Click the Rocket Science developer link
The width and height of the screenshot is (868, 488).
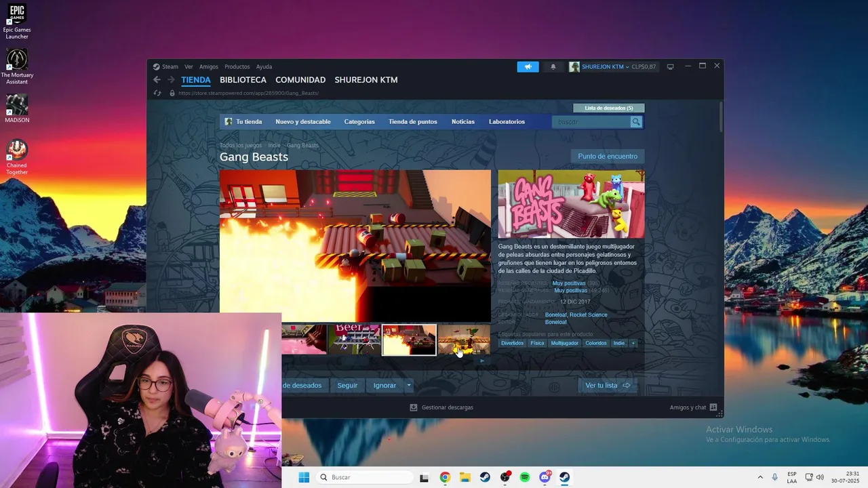point(589,314)
